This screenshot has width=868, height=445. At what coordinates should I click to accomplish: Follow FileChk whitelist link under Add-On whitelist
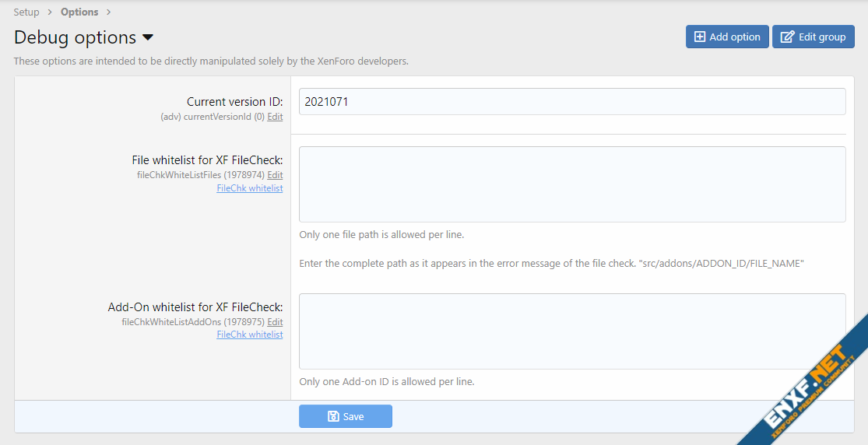point(249,335)
